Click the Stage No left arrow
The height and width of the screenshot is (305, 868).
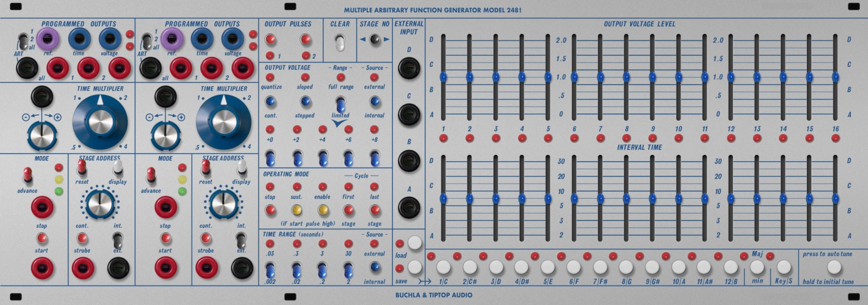(x=362, y=40)
